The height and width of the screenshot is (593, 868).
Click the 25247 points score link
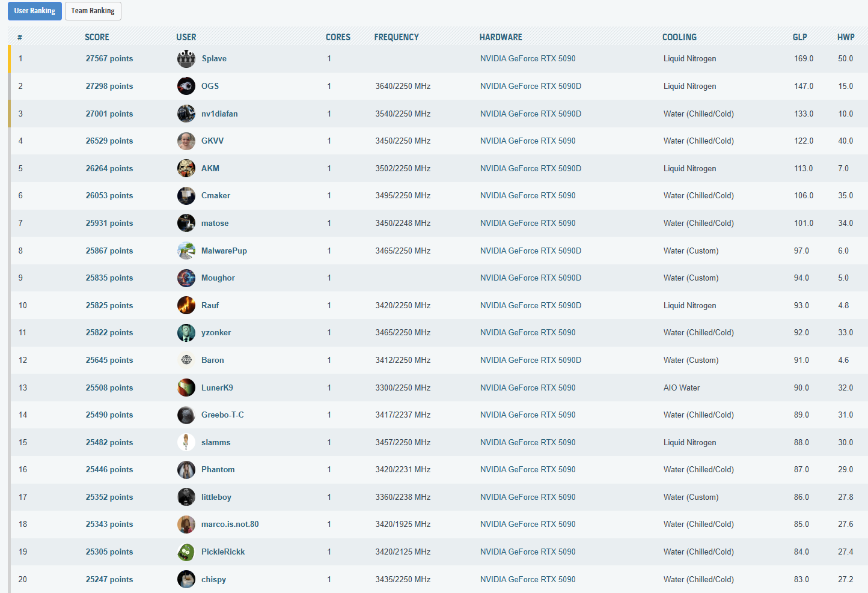click(x=109, y=579)
